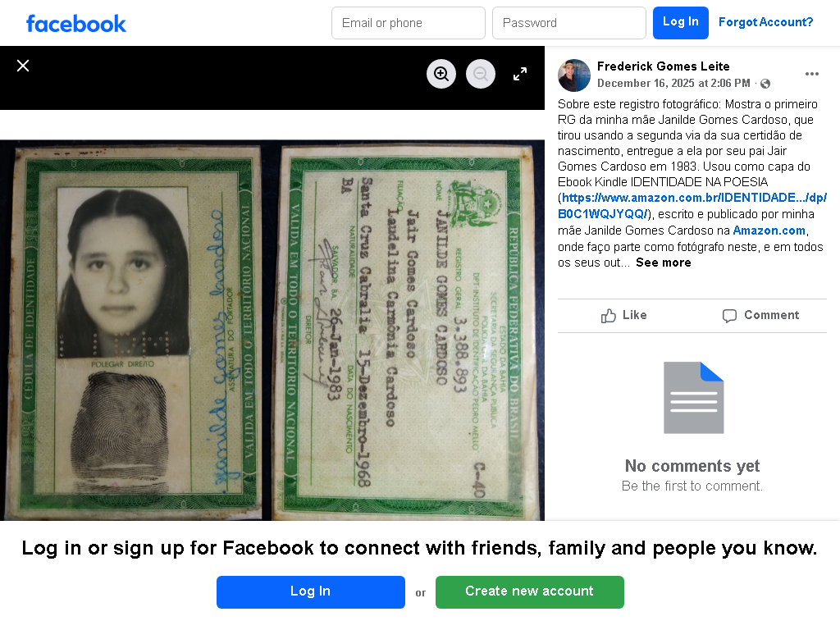Expand post text with See more

coord(663,262)
